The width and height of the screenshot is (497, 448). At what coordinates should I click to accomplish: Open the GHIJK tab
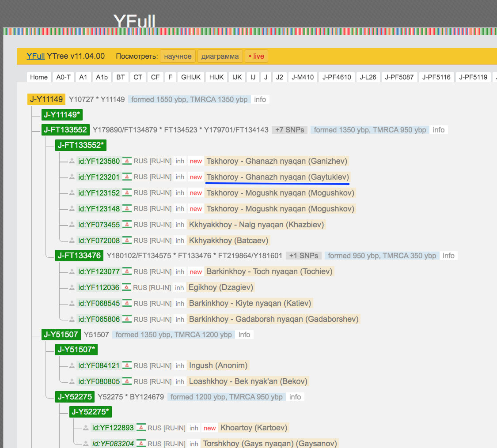[191, 77]
